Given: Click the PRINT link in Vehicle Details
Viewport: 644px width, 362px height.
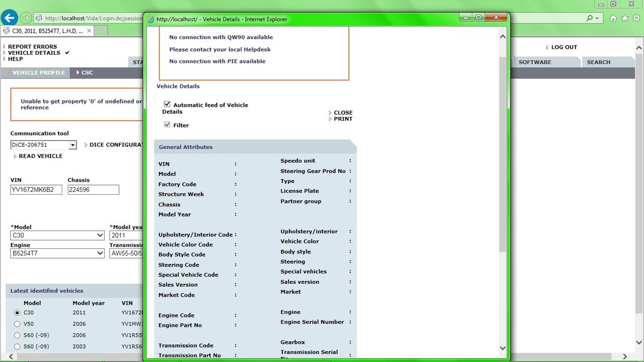Looking at the screenshot, I should pos(343,119).
